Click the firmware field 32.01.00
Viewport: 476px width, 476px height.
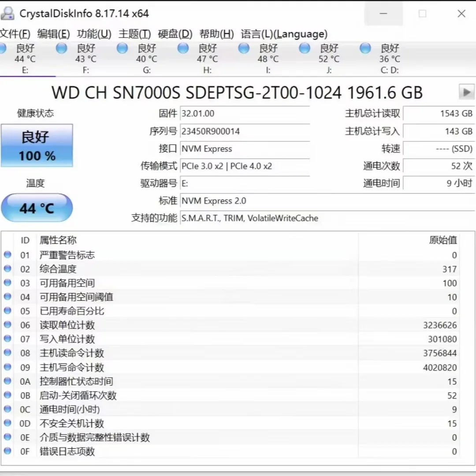click(245, 114)
